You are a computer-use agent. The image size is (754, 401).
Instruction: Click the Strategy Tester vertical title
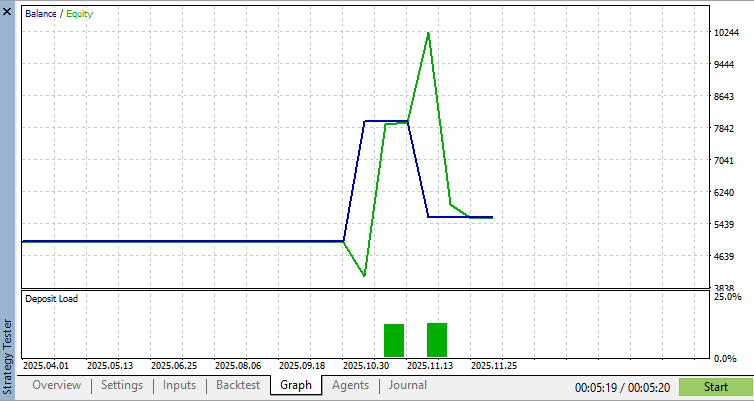(7, 356)
